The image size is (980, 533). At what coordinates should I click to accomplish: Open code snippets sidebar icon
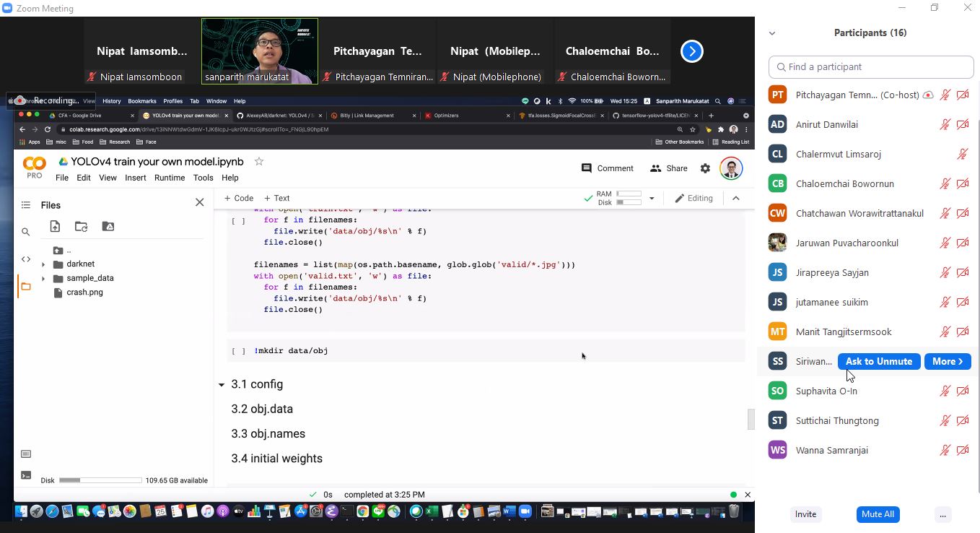pos(26,259)
